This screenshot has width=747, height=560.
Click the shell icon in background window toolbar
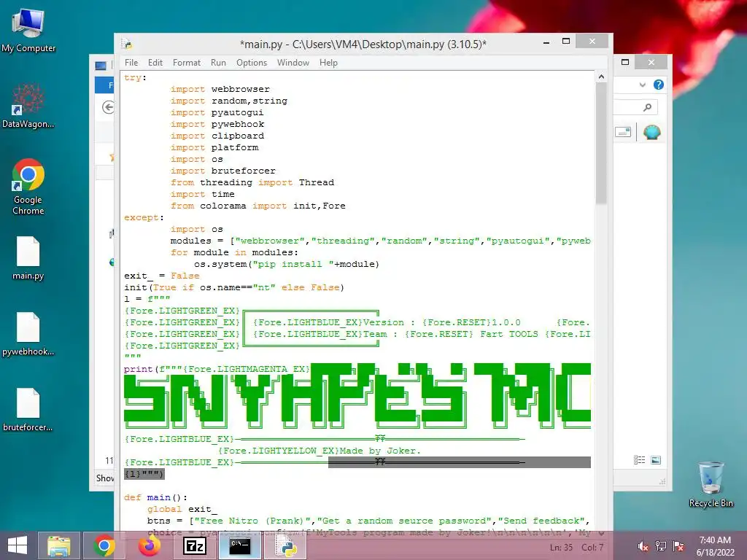point(651,132)
